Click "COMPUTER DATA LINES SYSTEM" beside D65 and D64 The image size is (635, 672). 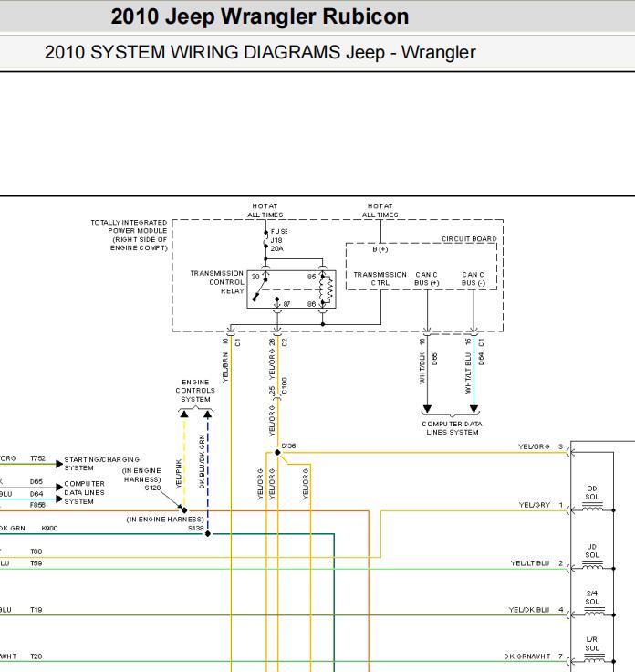[84, 492]
